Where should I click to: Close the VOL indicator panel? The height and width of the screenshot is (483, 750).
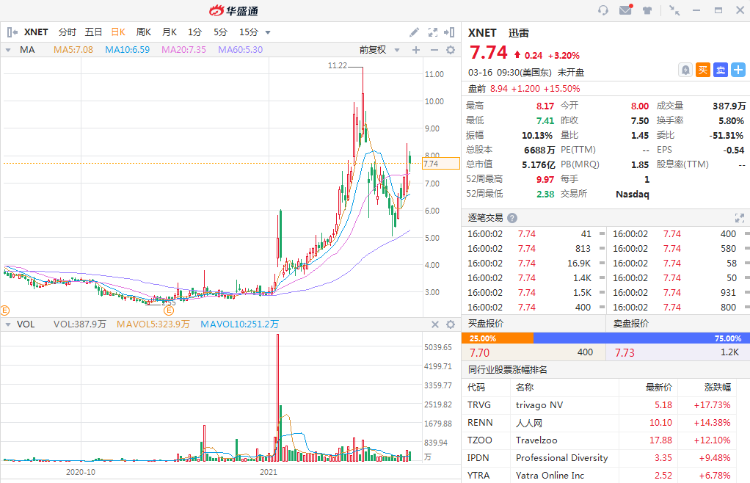[435, 325]
